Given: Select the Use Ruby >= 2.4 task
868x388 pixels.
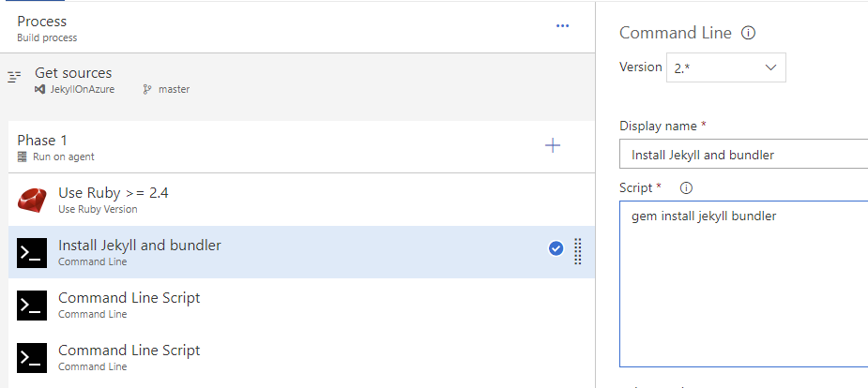Looking at the screenshot, I should click(302, 200).
